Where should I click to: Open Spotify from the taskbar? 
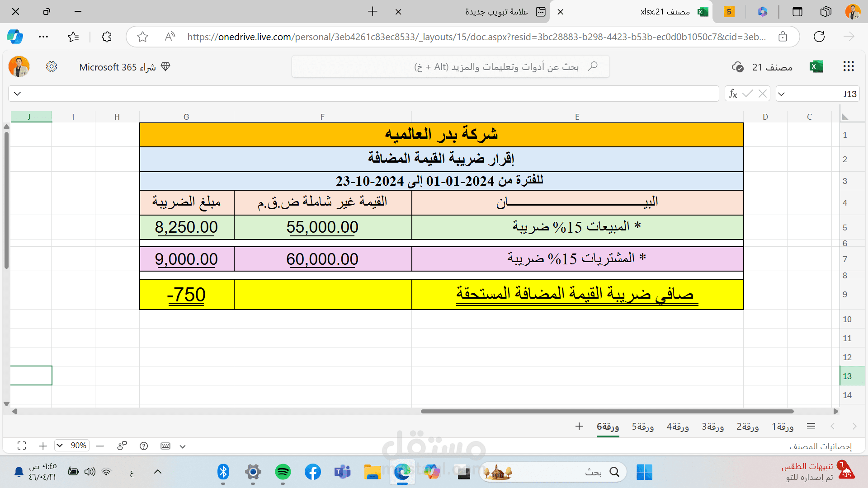coord(283,472)
